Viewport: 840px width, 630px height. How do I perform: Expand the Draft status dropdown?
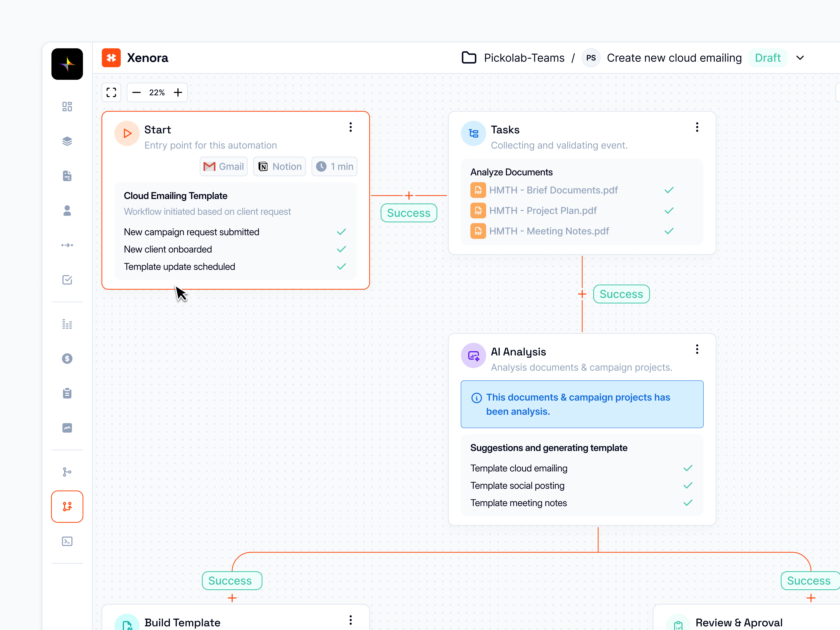click(800, 58)
